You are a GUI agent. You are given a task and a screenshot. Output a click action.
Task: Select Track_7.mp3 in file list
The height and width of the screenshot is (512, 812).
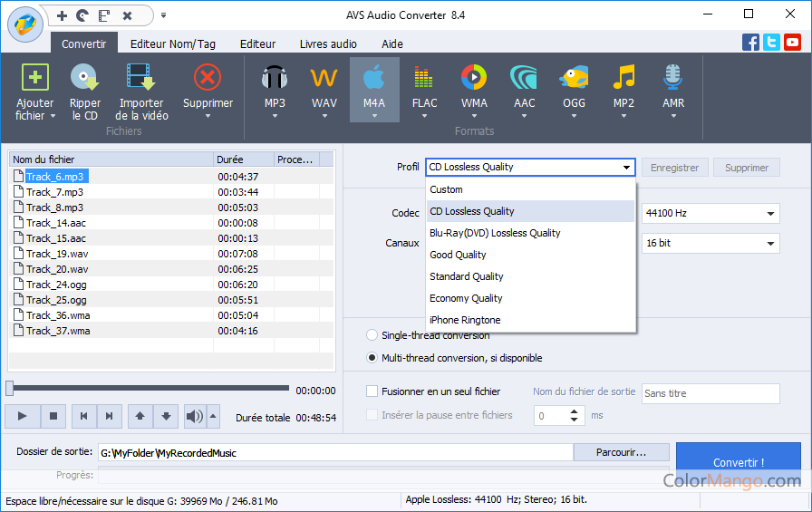[54, 192]
